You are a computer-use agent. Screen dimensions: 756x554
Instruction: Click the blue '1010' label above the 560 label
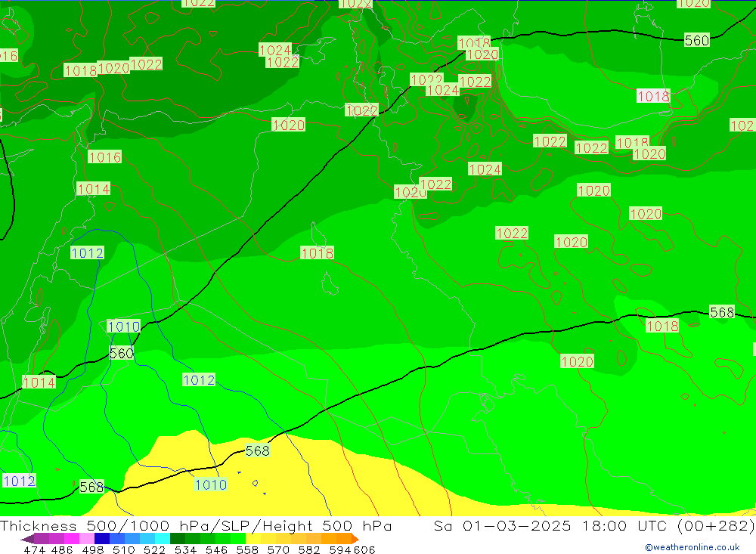pyautogui.click(x=123, y=327)
